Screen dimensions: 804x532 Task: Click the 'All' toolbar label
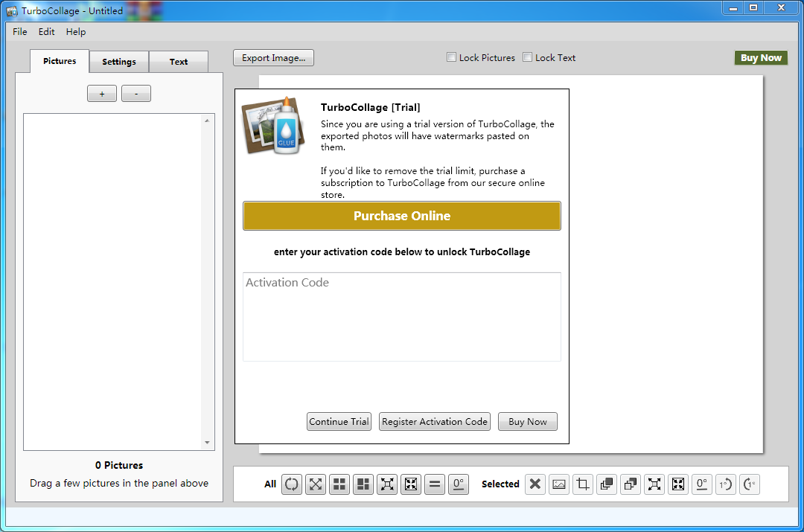coord(270,484)
